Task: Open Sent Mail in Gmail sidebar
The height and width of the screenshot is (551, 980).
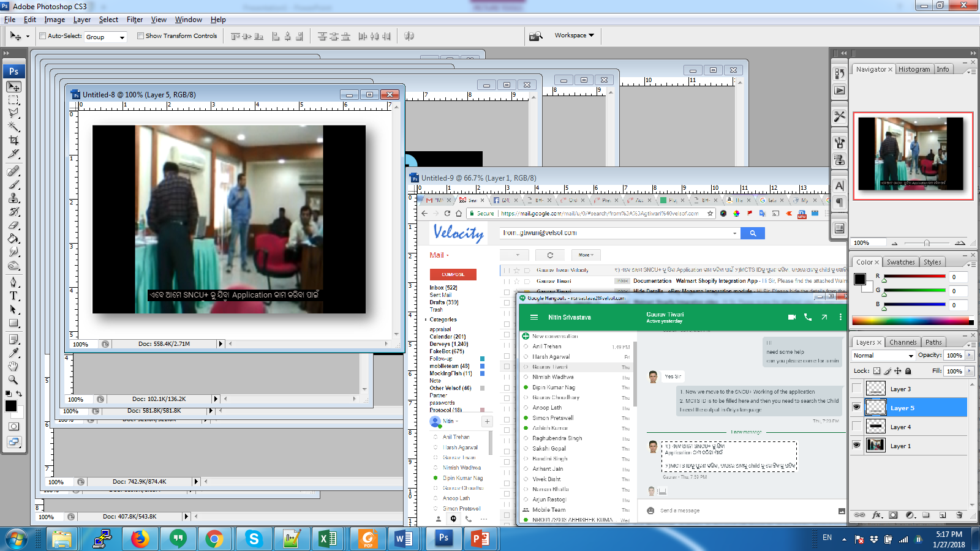Action: pyautogui.click(x=440, y=294)
